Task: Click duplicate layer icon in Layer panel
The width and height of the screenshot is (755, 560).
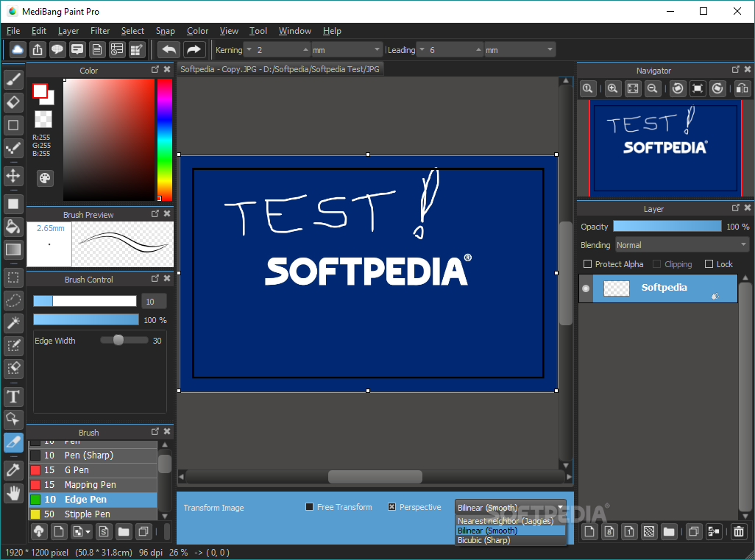Action: point(694,531)
